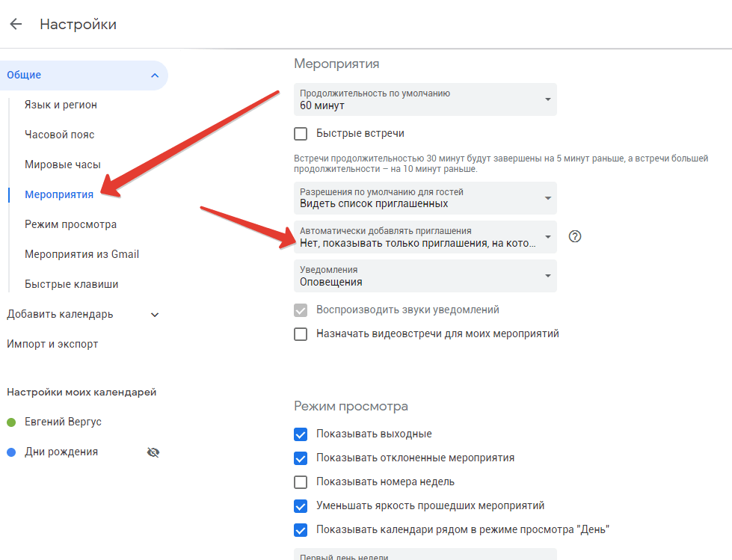
Task: Enable Показывать номера недель checkbox
Action: click(301, 482)
